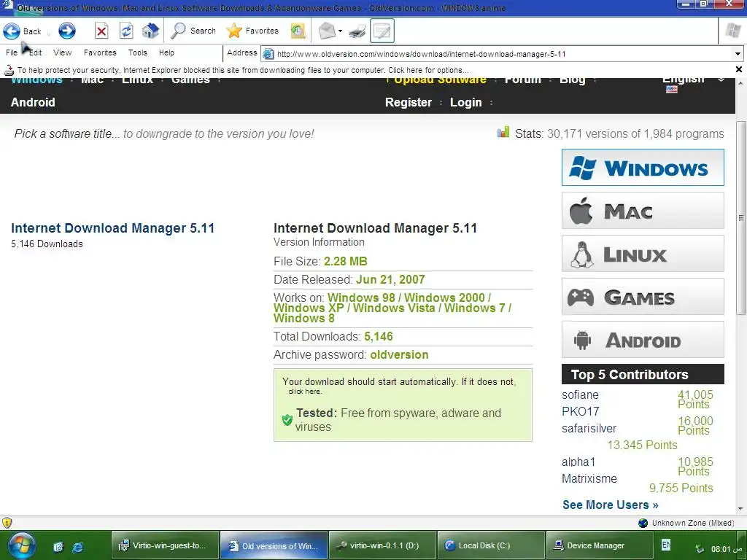Viewport: 747px width, 560px height.
Task: Click the vertical scrollbar thumb
Action: tap(741, 217)
